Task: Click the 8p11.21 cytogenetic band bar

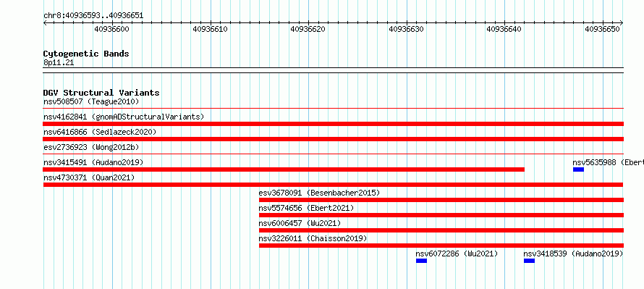Action: pyautogui.click(x=334, y=70)
